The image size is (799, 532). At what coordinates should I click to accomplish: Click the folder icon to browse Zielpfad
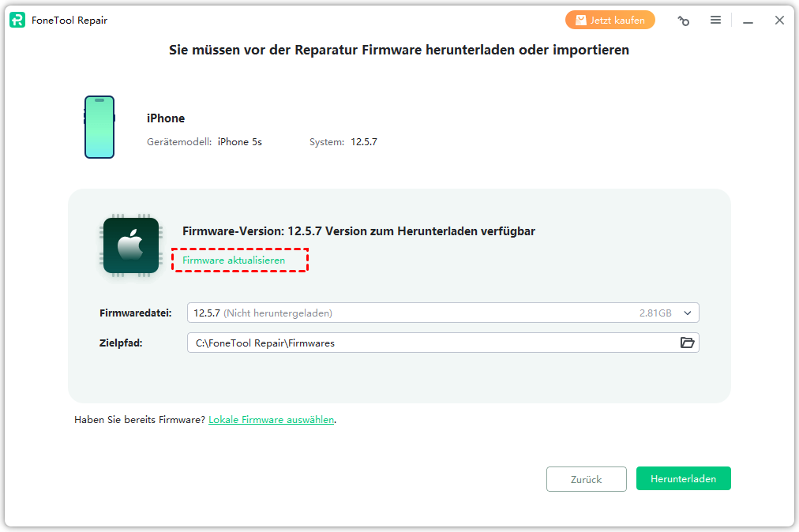tap(687, 343)
